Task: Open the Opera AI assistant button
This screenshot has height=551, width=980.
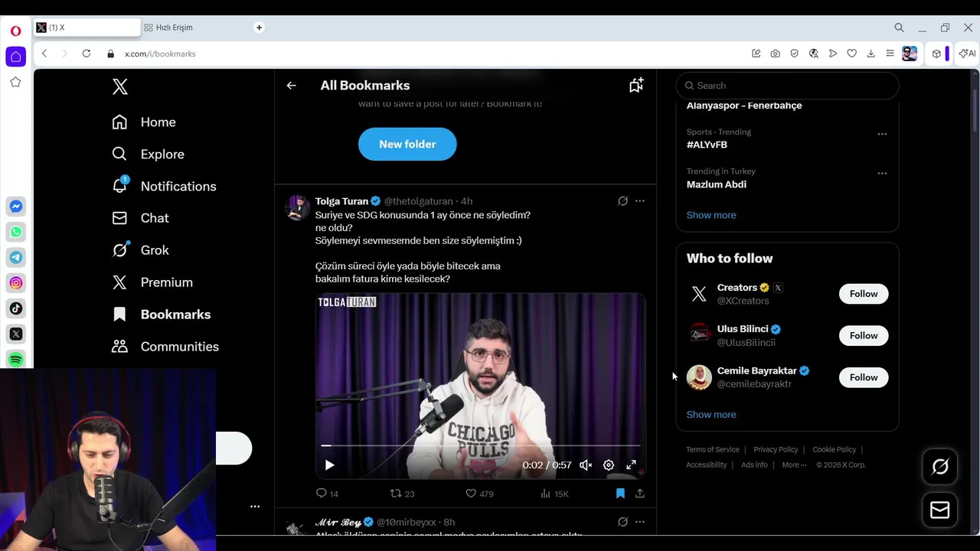Action: coord(967,54)
